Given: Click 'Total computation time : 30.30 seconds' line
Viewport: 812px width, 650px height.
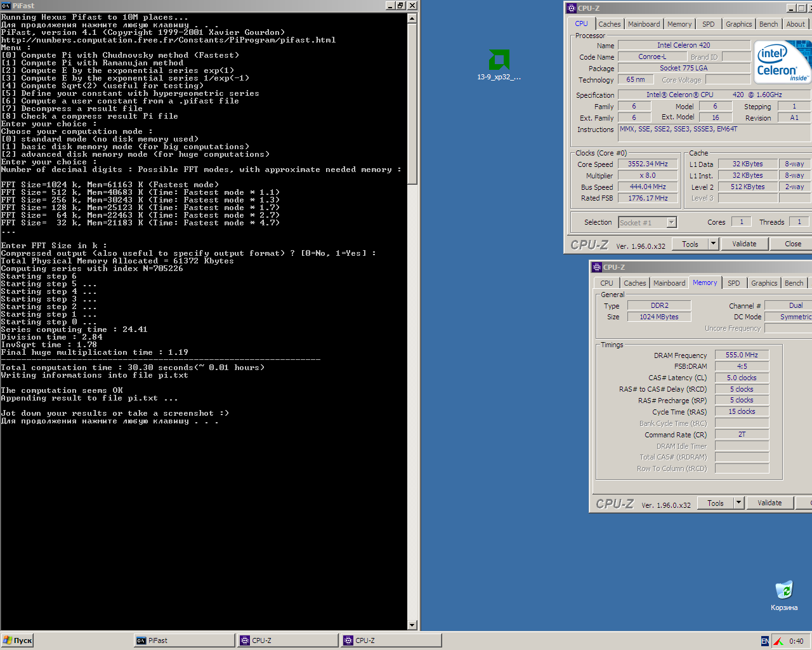Looking at the screenshot, I should pos(133,368).
